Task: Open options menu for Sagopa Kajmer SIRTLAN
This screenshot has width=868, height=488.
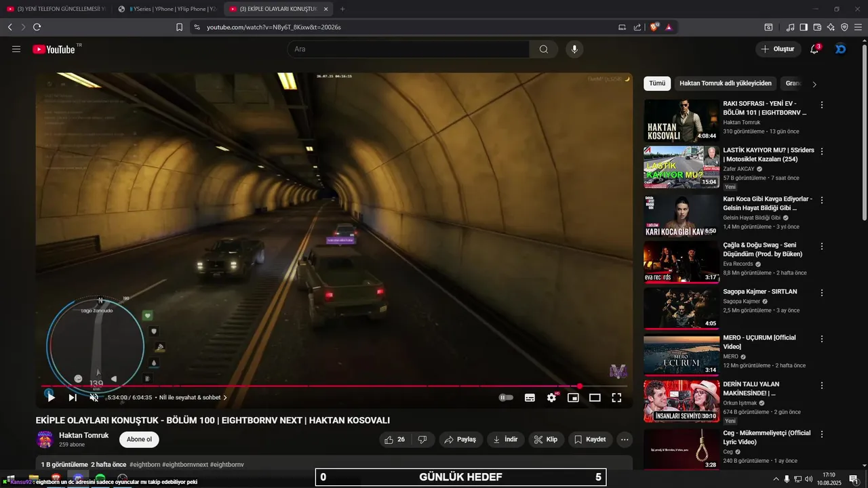Action: click(x=822, y=293)
